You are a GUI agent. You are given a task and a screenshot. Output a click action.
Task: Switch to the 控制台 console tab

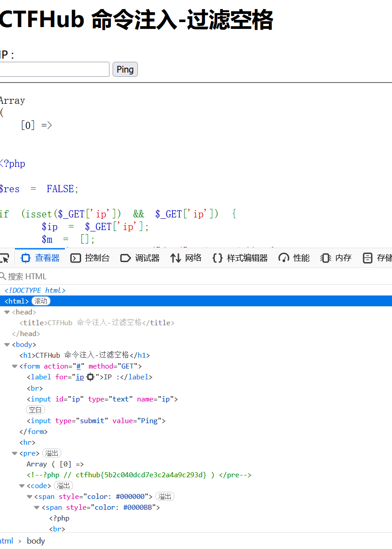[x=90, y=258]
